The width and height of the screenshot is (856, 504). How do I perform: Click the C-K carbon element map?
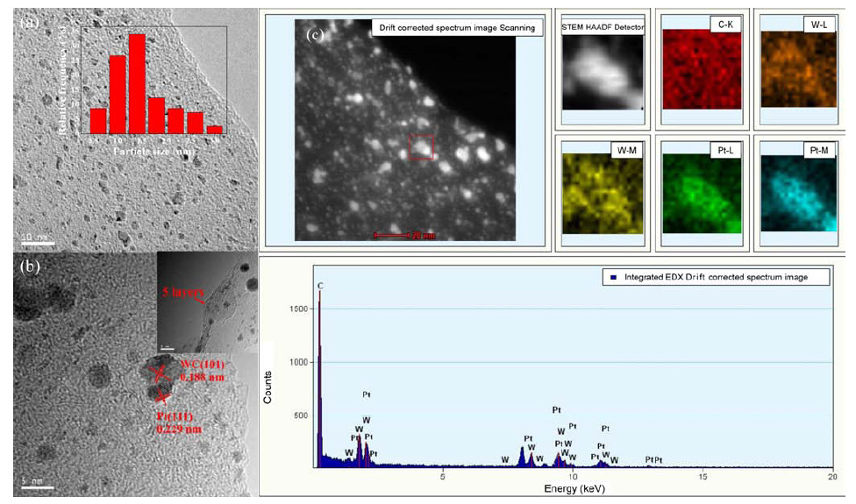[x=702, y=68]
